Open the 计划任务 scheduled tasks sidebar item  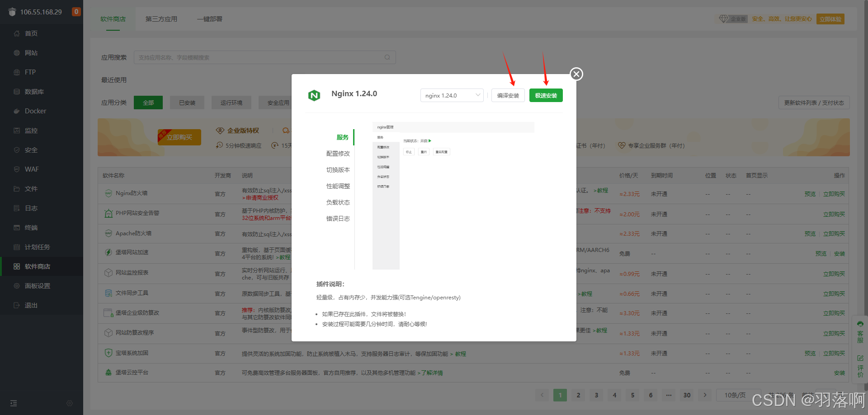pos(42,247)
